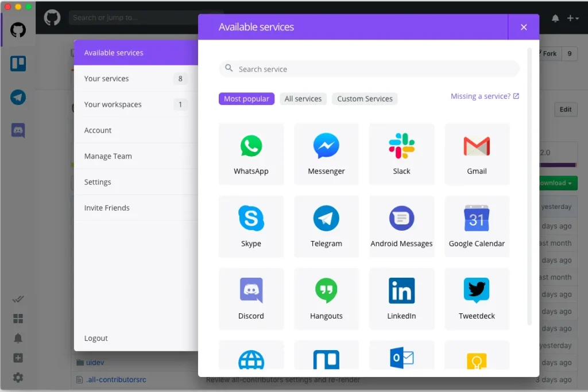Open Invite Friends menu item

136,208
